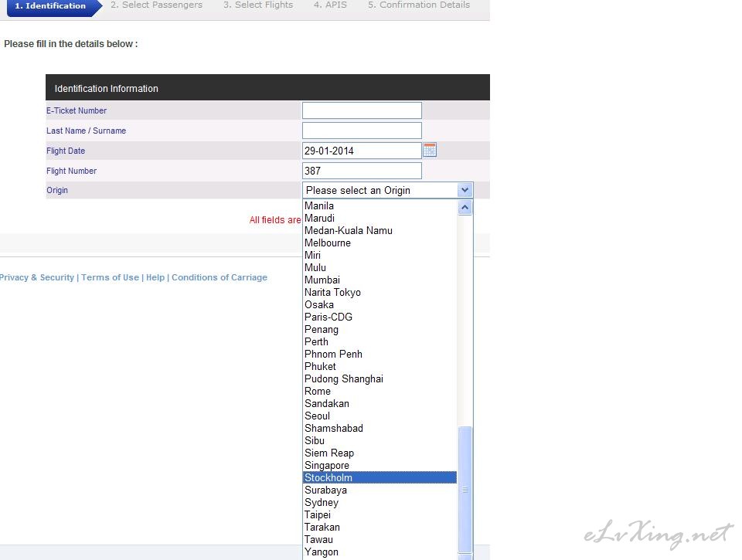The width and height of the screenshot is (742, 560).
Task: Choose Osaka from the Origin list
Action: pyautogui.click(x=380, y=304)
